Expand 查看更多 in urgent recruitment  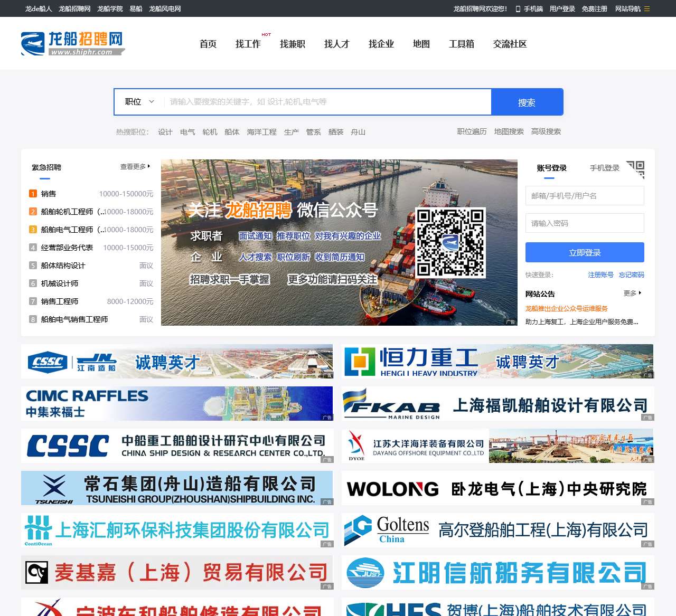(135, 166)
